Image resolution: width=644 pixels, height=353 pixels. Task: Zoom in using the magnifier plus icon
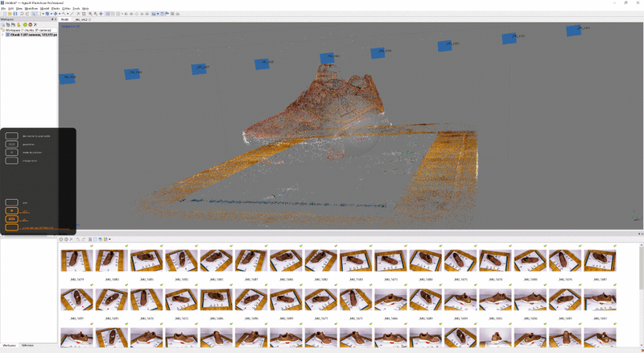pyautogui.click(x=91, y=14)
